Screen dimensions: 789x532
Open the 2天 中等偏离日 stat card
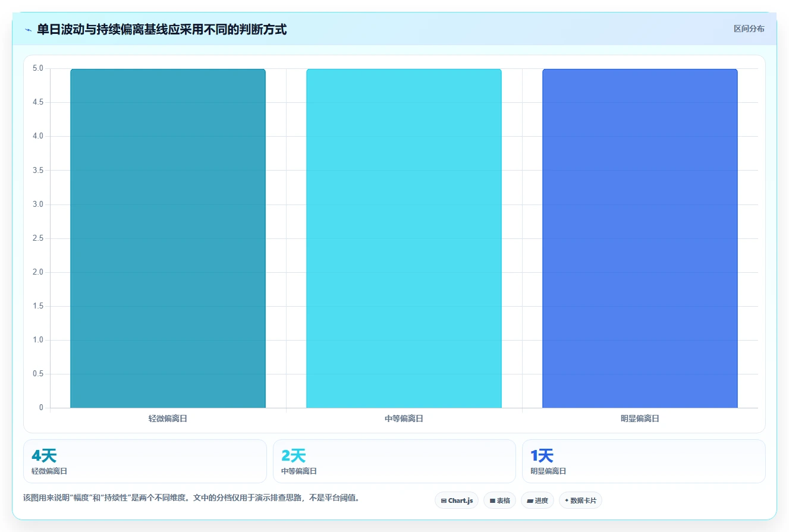(x=394, y=461)
